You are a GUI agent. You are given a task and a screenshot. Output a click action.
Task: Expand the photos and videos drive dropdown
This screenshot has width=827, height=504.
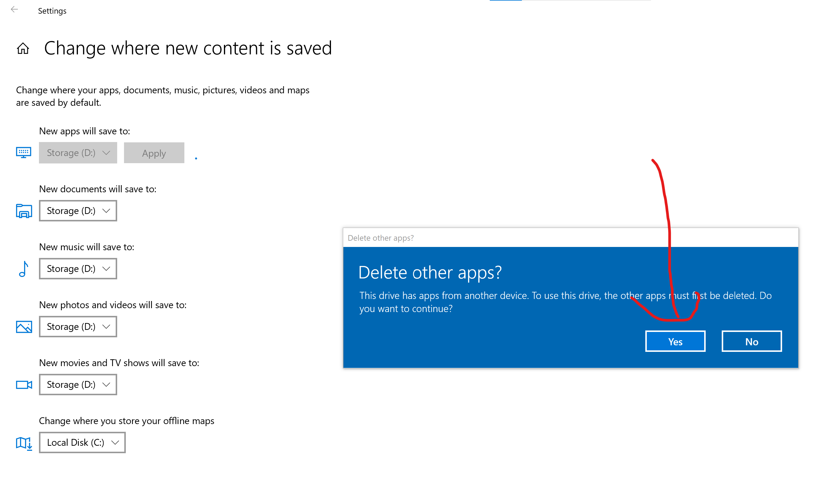point(78,327)
